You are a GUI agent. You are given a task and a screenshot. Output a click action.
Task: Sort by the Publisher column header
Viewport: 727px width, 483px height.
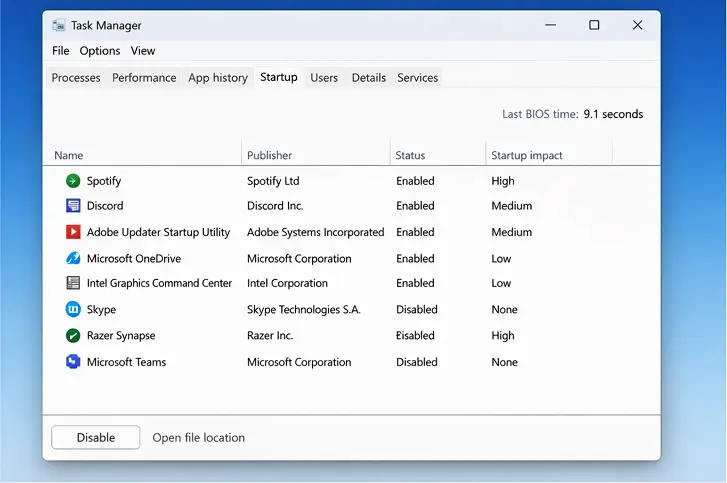tap(269, 155)
